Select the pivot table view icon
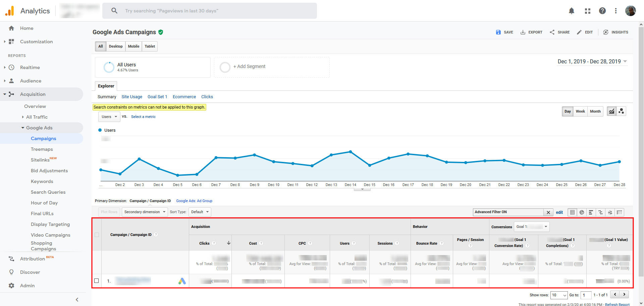This screenshot has height=306, width=644. pos(619,212)
